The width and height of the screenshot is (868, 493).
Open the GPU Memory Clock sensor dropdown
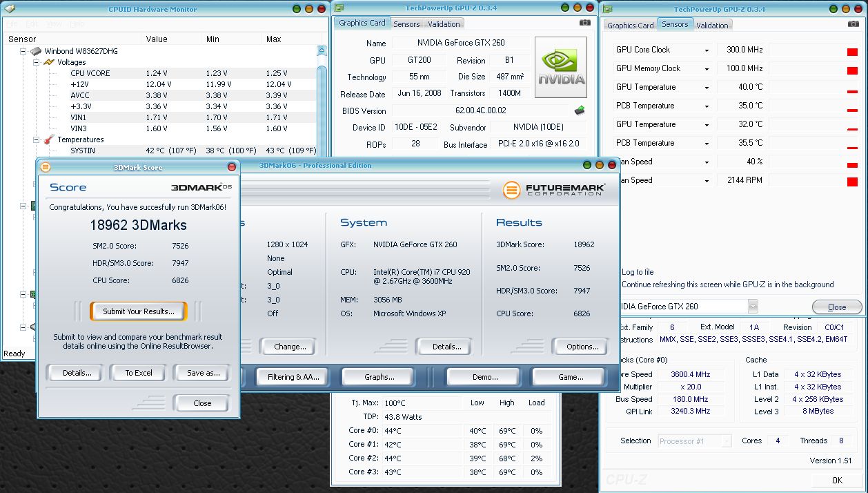coord(707,69)
